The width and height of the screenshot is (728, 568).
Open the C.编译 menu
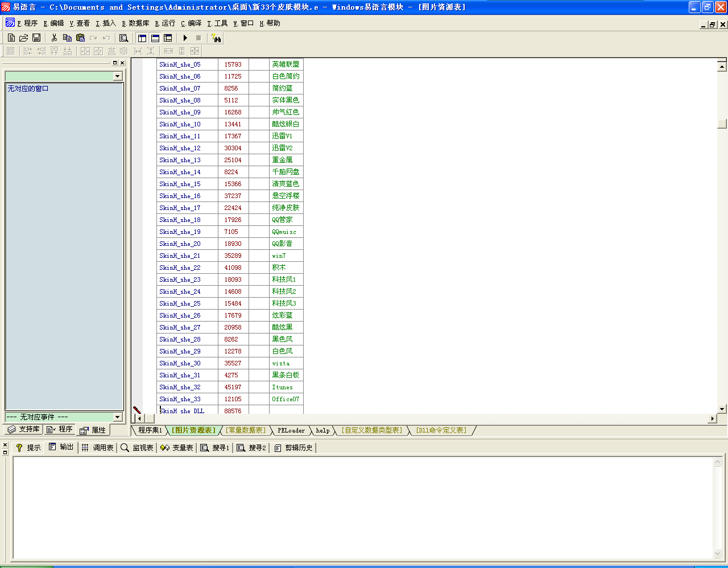click(x=192, y=23)
